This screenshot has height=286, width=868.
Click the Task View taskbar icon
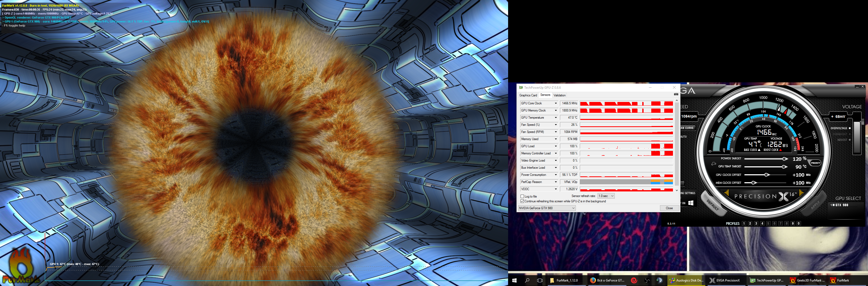(x=540, y=280)
